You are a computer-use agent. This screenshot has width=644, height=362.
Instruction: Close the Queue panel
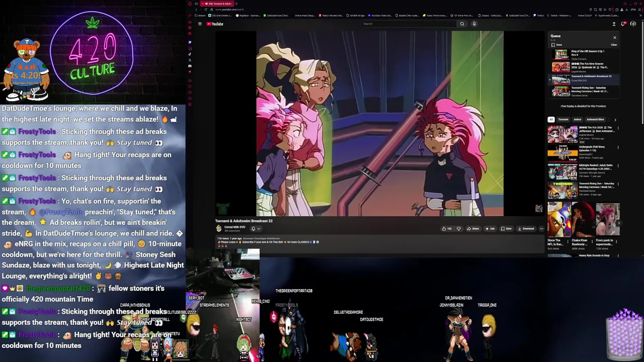614,37
